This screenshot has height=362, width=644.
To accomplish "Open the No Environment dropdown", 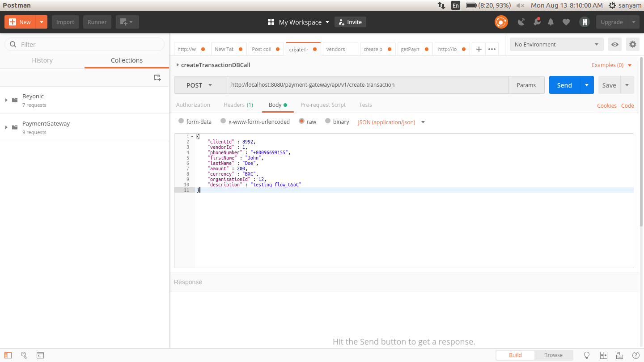I will tap(557, 44).
